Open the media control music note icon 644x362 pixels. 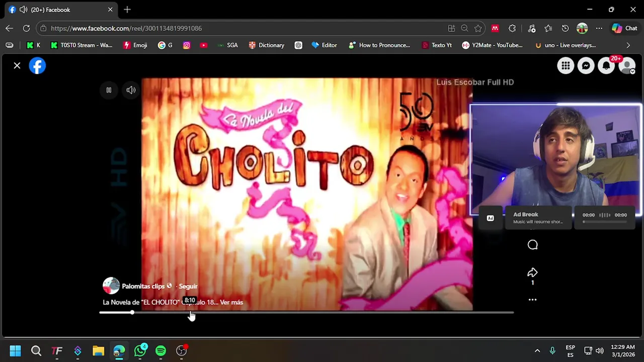532,28
